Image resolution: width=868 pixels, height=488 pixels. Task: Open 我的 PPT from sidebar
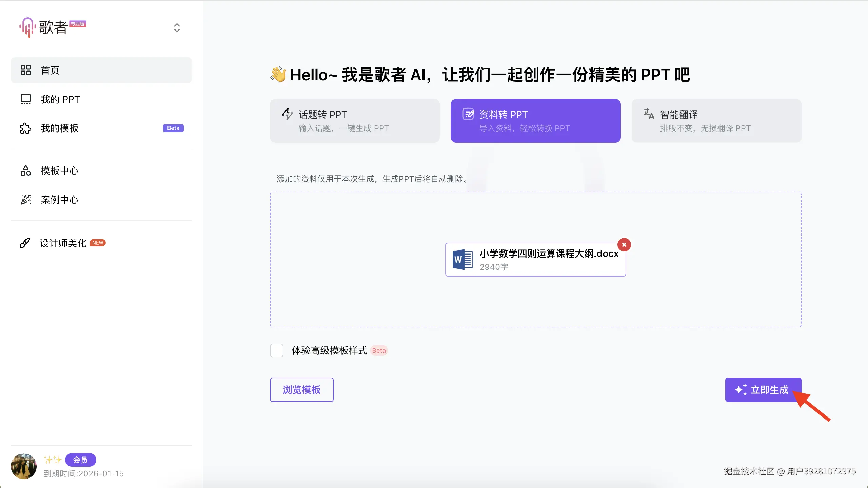[x=60, y=99]
